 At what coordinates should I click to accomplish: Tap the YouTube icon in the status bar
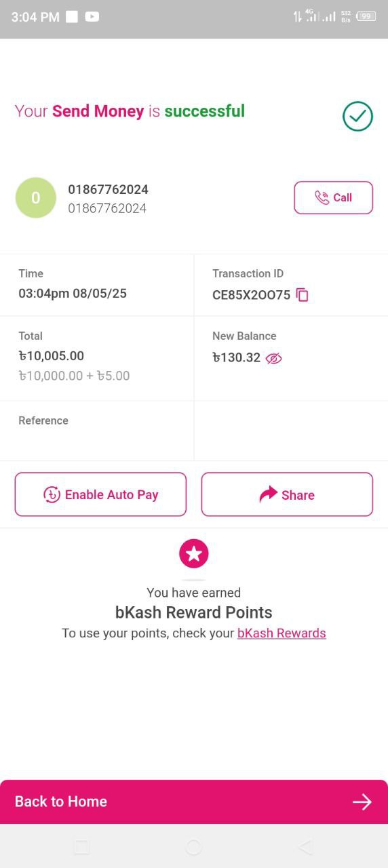(92, 17)
